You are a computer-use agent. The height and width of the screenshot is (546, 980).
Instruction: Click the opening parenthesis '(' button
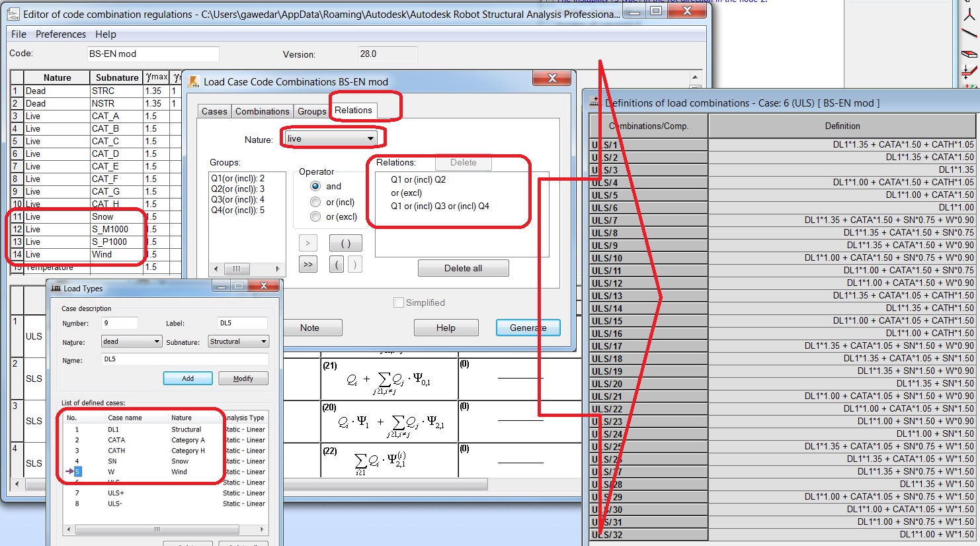337,264
